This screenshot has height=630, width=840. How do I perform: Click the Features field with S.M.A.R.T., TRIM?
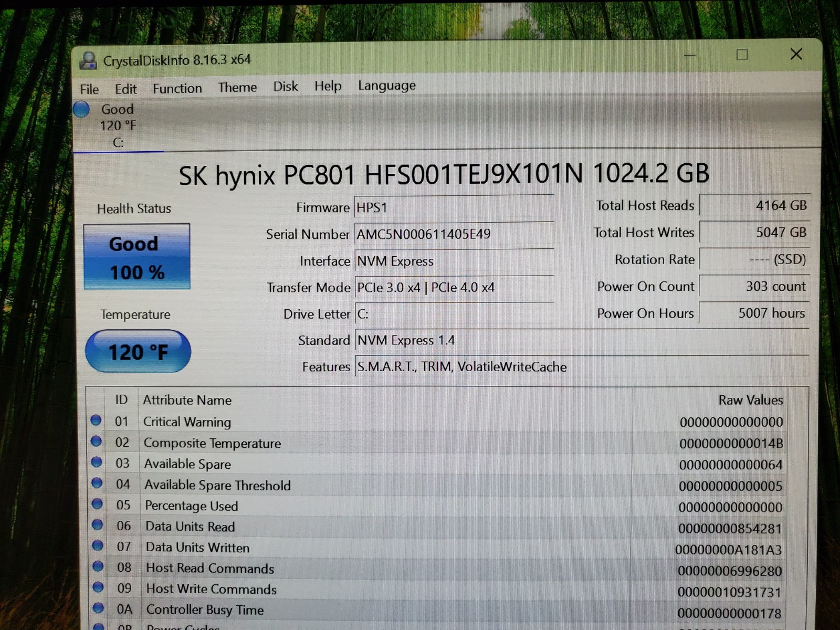point(582,366)
